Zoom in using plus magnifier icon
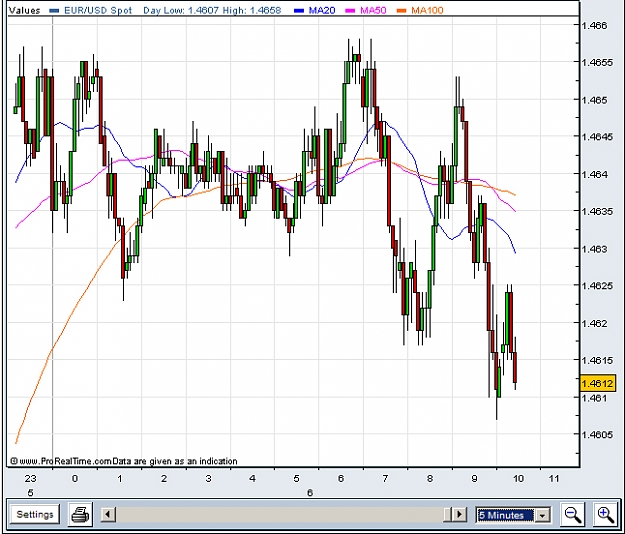 [x=605, y=514]
